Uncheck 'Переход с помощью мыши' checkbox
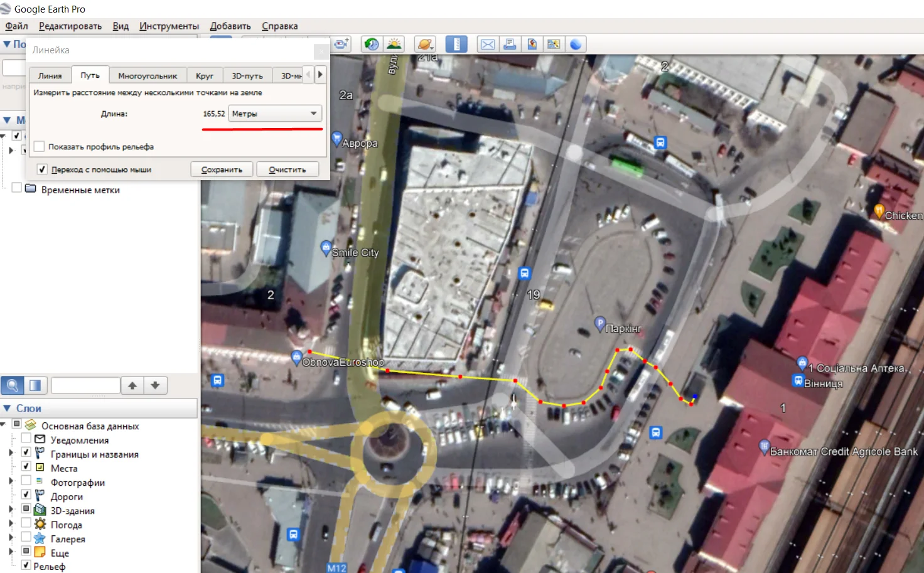924x573 pixels. pyautogui.click(x=42, y=169)
